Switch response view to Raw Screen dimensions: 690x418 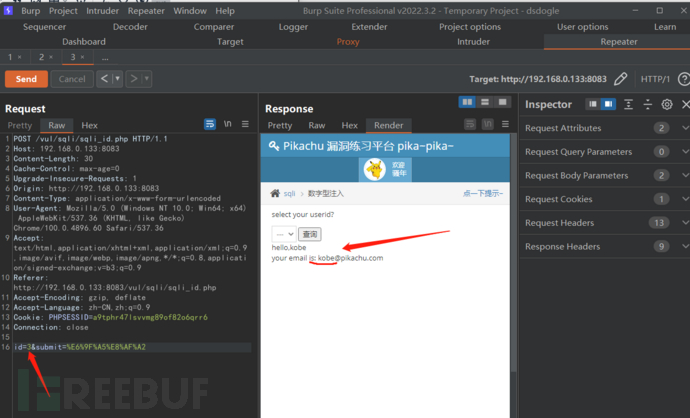pyautogui.click(x=316, y=125)
